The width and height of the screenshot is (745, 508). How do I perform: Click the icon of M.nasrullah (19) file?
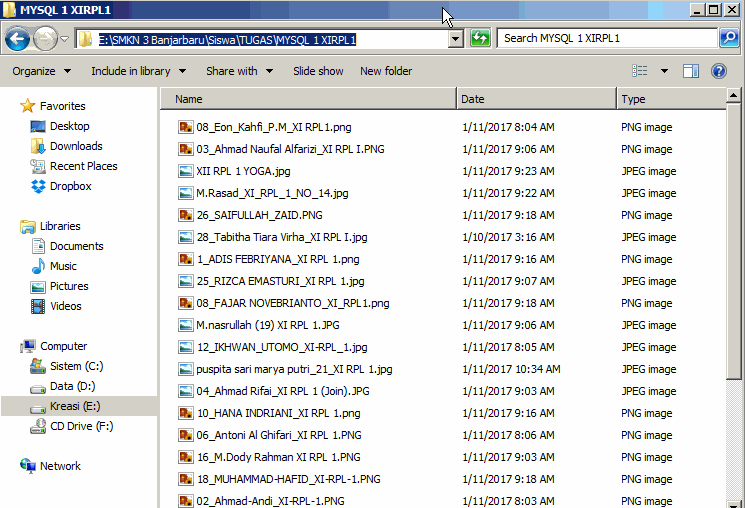coord(185,325)
